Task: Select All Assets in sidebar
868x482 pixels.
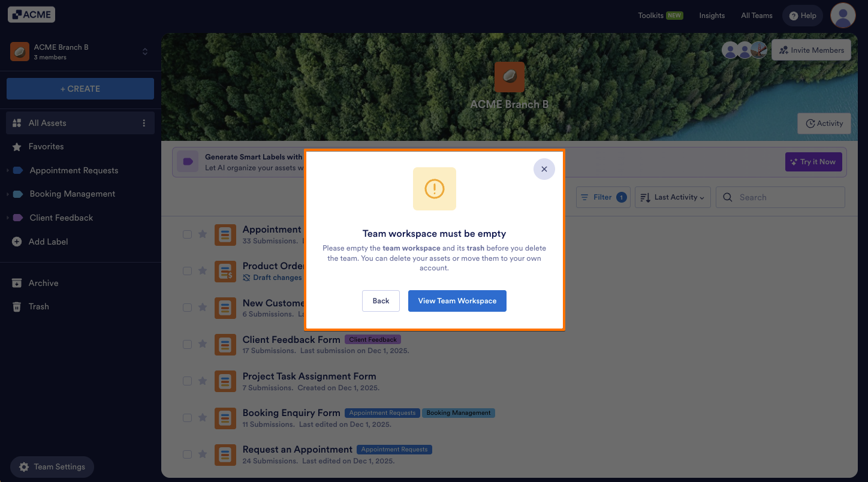Action: [80, 123]
